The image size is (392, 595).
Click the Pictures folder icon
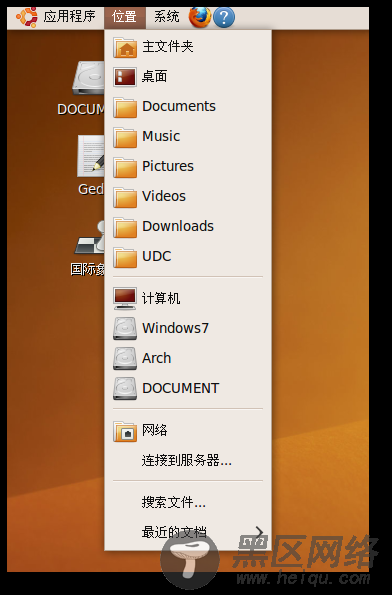(125, 167)
